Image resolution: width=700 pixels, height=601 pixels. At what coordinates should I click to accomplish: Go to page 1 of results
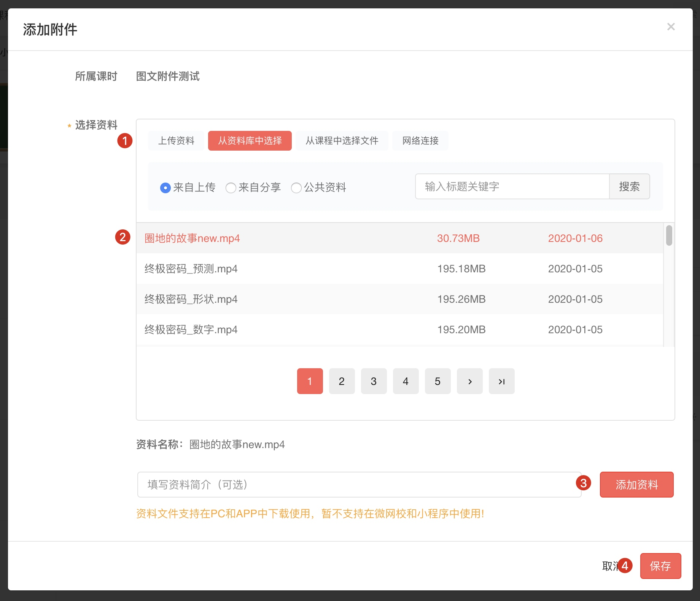(310, 381)
